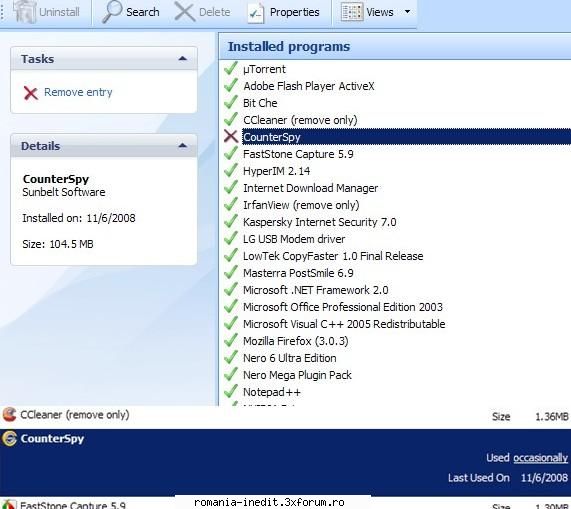The width and height of the screenshot is (571, 509).
Task: Select Nero 6 Ultra Edition entry
Action: coord(290,358)
